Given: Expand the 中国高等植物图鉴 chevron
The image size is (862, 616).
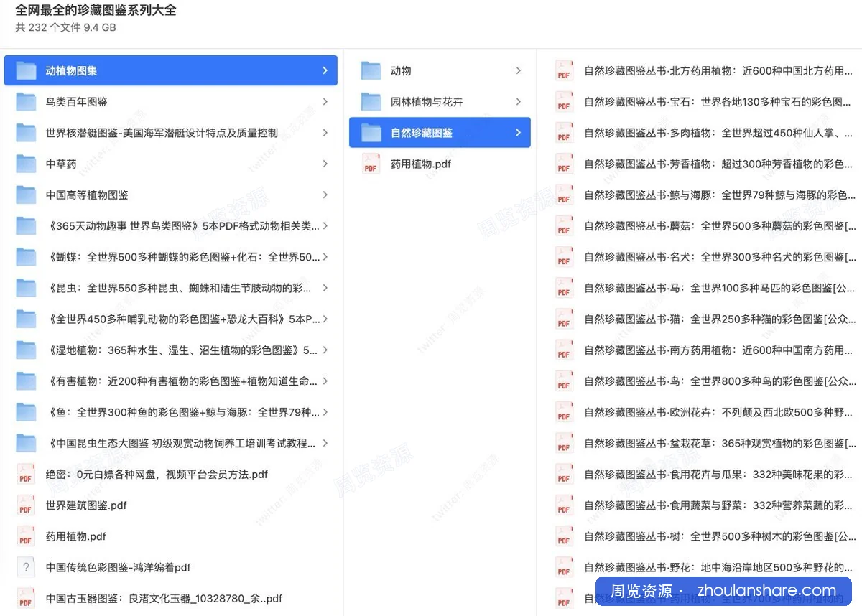Looking at the screenshot, I should (325, 195).
